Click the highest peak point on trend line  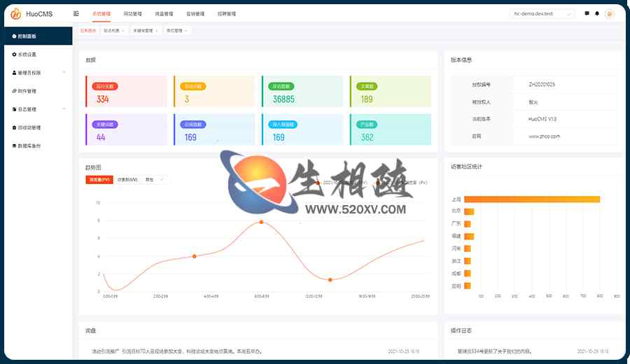tap(261, 222)
